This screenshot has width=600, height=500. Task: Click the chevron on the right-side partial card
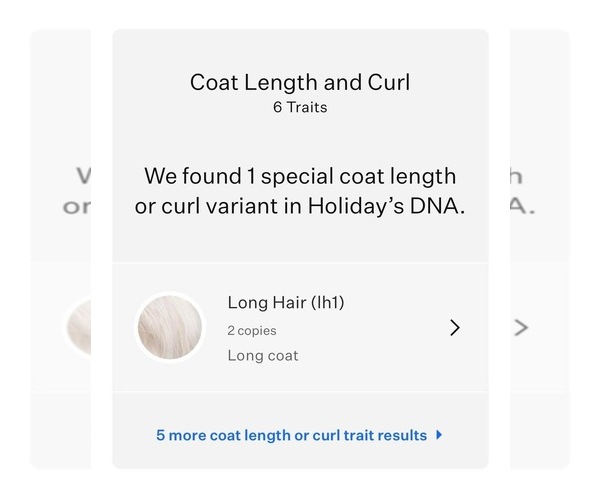coord(520,327)
